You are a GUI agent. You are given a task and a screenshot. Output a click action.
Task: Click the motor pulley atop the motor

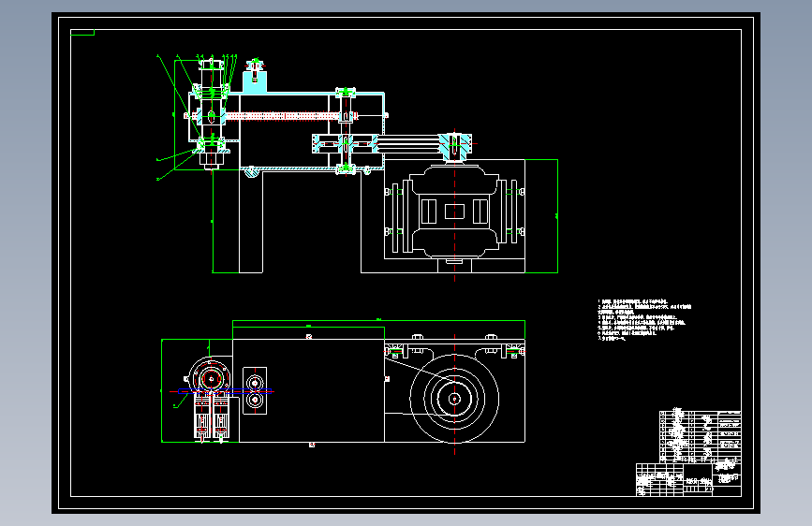pos(454,147)
